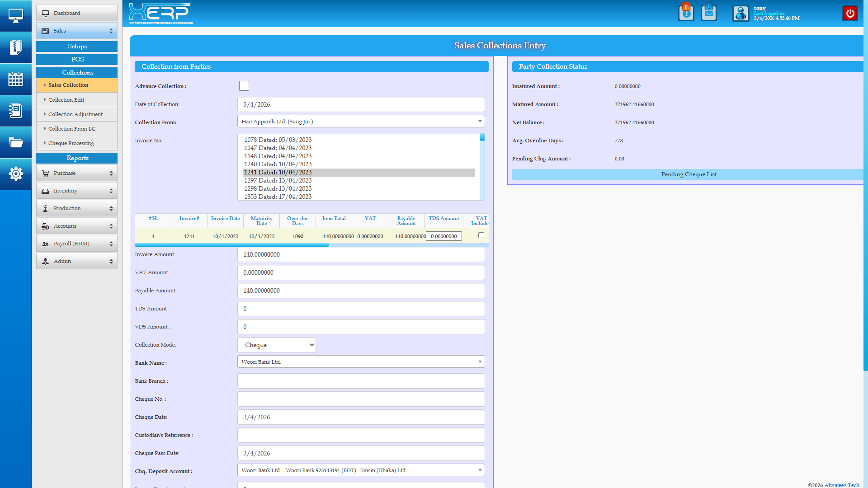Open the Bank Name dropdown

click(361, 362)
